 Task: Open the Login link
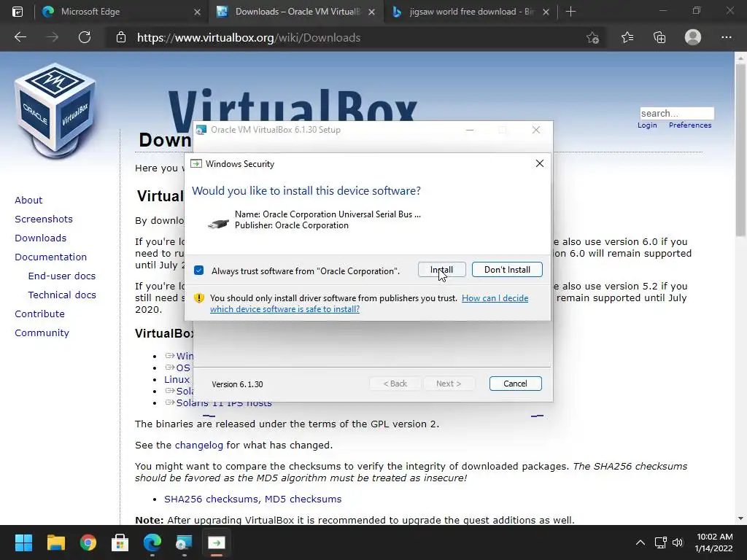click(647, 125)
